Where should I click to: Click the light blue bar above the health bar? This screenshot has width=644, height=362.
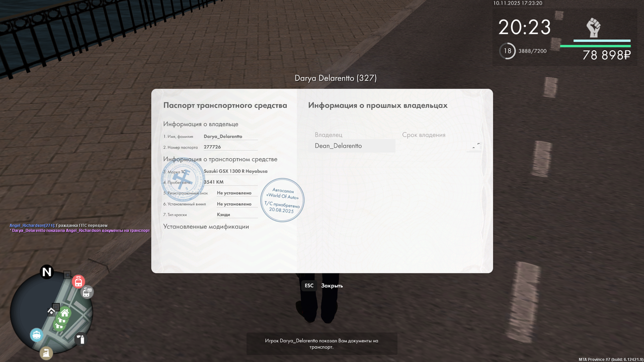(602, 41)
